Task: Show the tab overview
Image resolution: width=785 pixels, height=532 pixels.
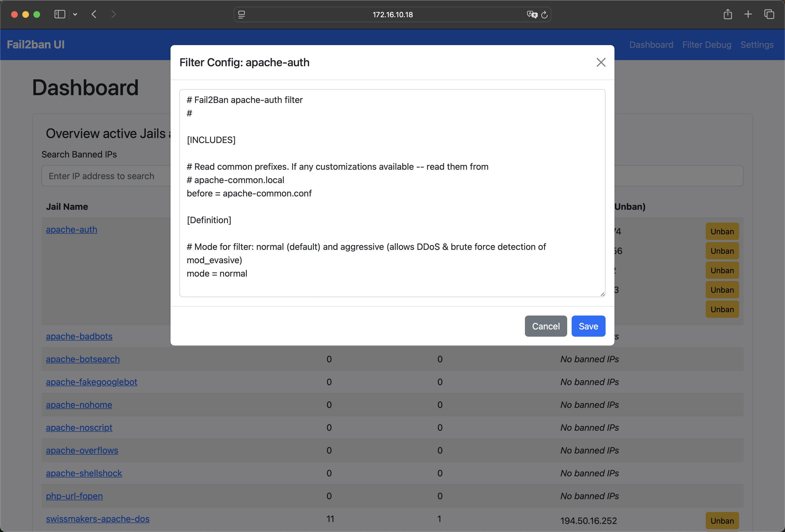Action: tap(769, 14)
